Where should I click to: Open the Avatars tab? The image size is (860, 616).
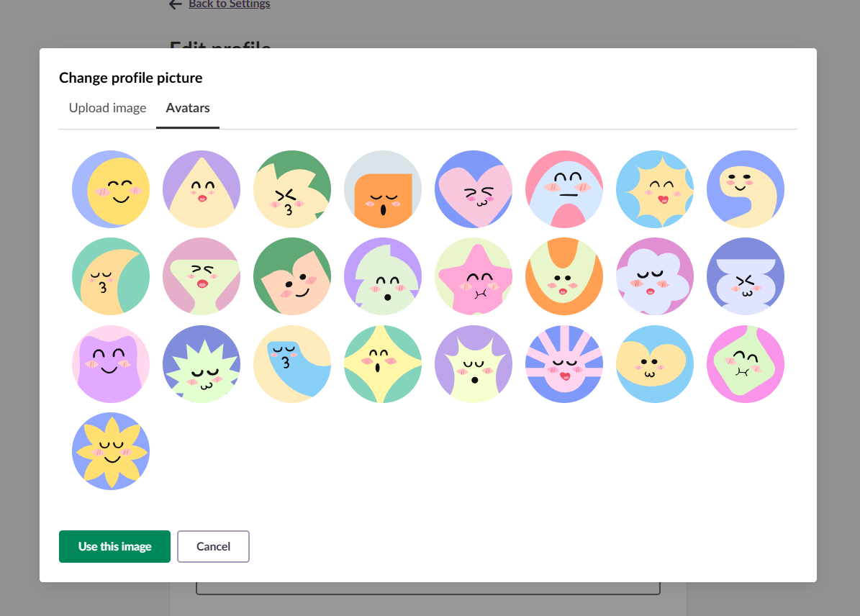(188, 107)
